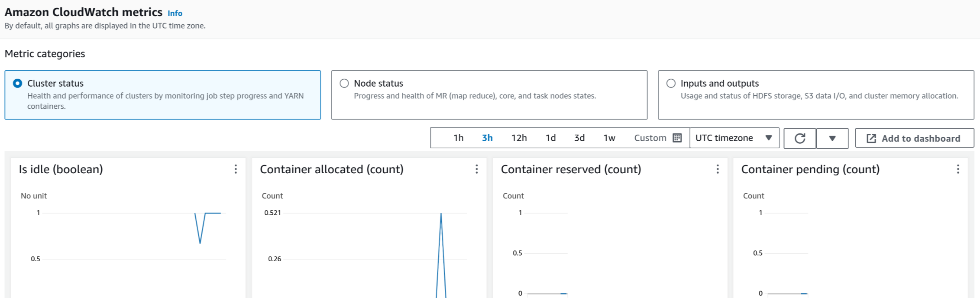Screen dimensions: 980x298
Task: Open Container reserved graph options menu
Action: (718, 169)
